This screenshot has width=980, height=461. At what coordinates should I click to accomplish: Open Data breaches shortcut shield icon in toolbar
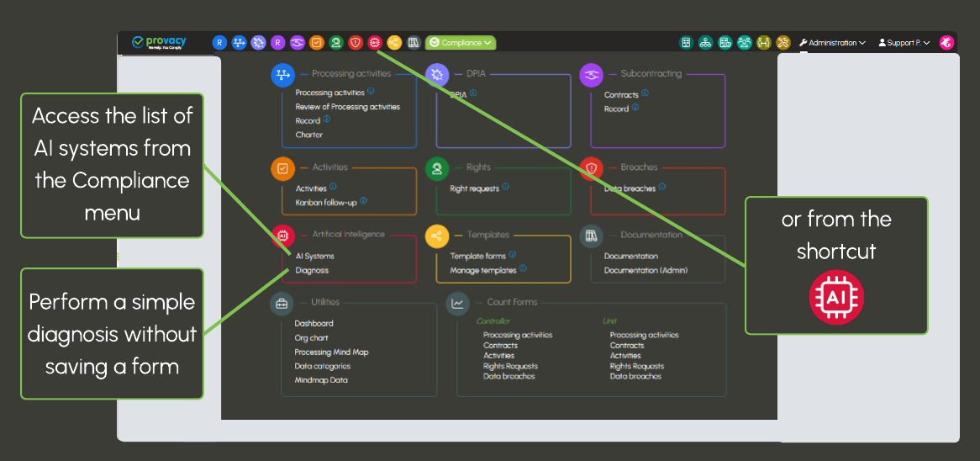(356, 42)
